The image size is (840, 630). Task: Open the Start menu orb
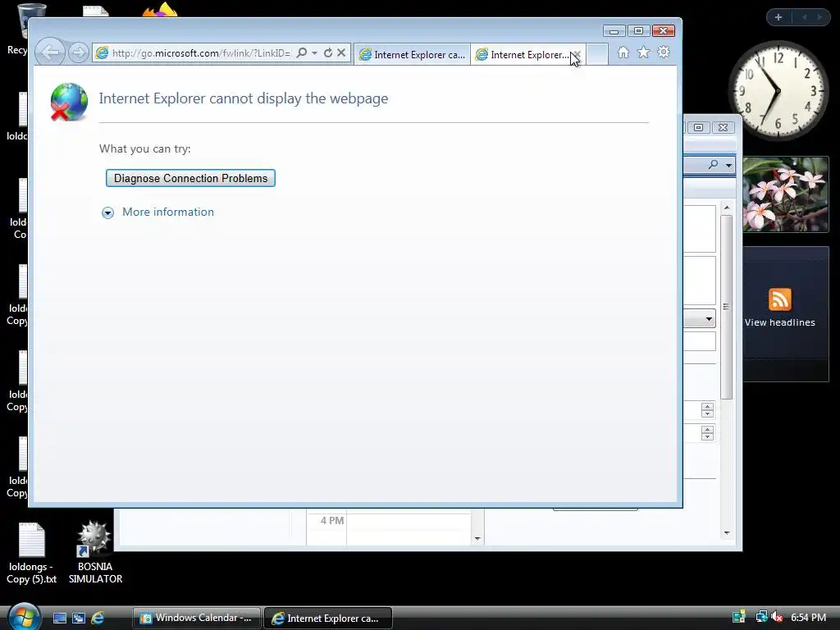tap(24, 617)
